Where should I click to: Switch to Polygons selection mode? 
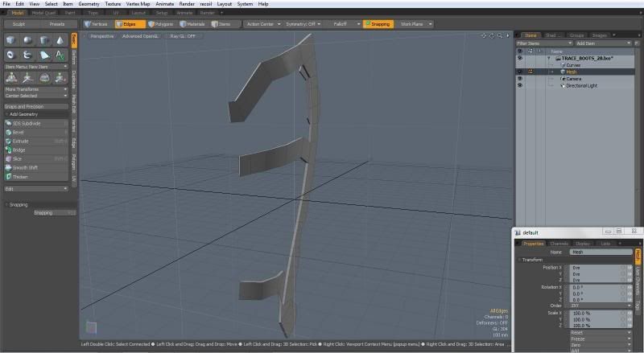pyautogui.click(x=160, y=24)
